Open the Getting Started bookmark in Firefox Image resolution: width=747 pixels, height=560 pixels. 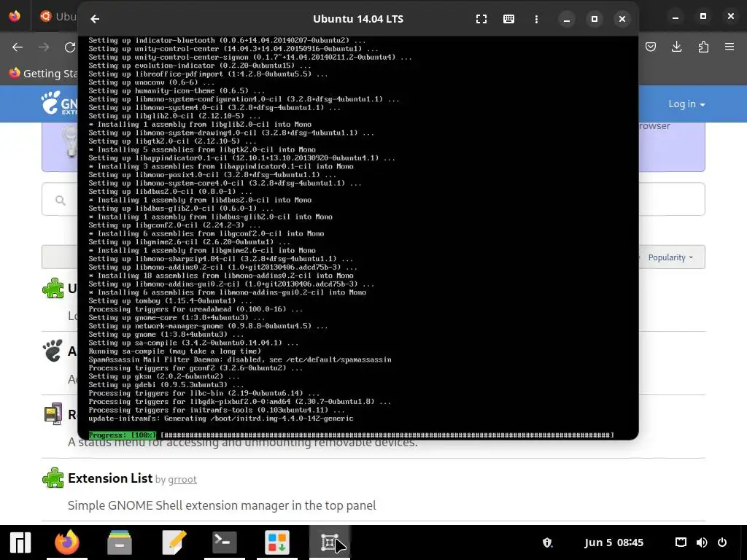(x=43, y=74)
